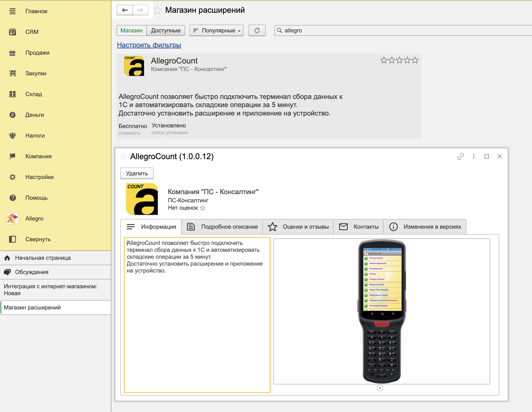Switch to the Доступные view
532x412 pixels.
point(166,30)
